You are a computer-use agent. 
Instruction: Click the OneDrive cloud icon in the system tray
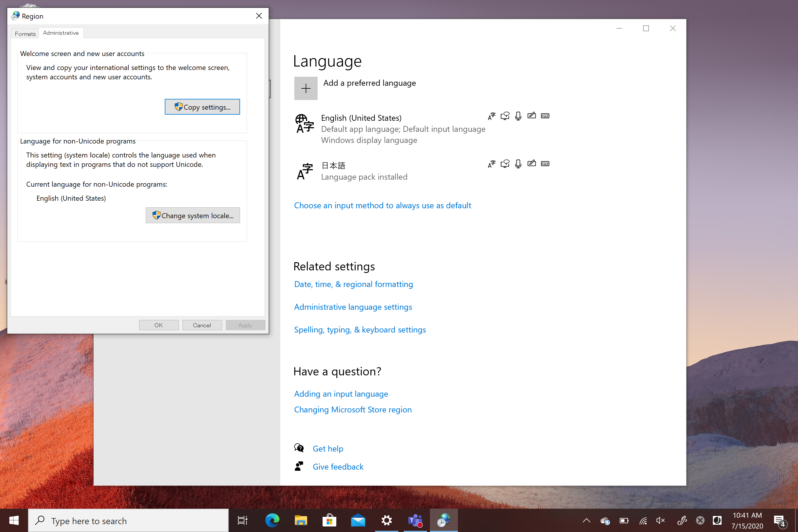(605, 521)
